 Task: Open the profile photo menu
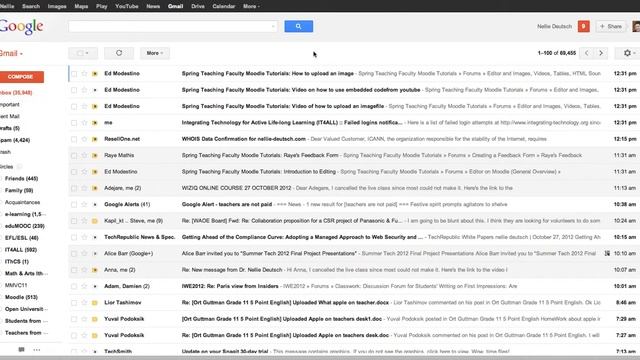tap(636, 27)
